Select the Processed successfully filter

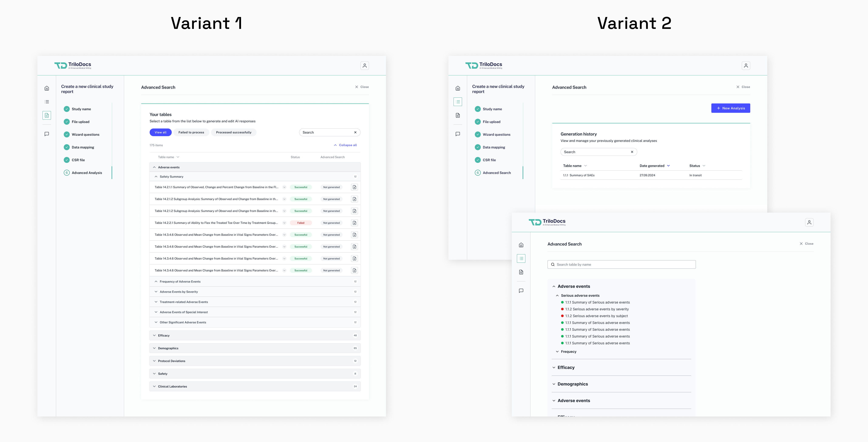[234, 132]
